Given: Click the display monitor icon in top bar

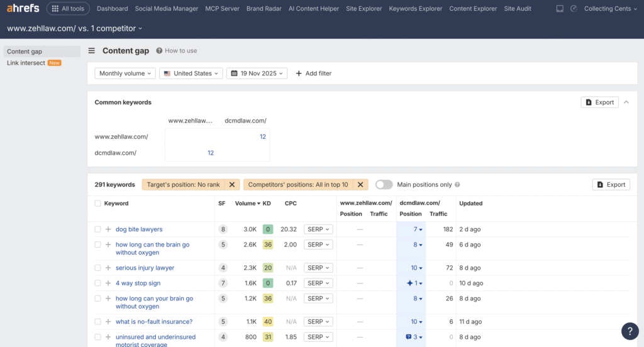Looking at the screenshot, I should coord(560,9).
